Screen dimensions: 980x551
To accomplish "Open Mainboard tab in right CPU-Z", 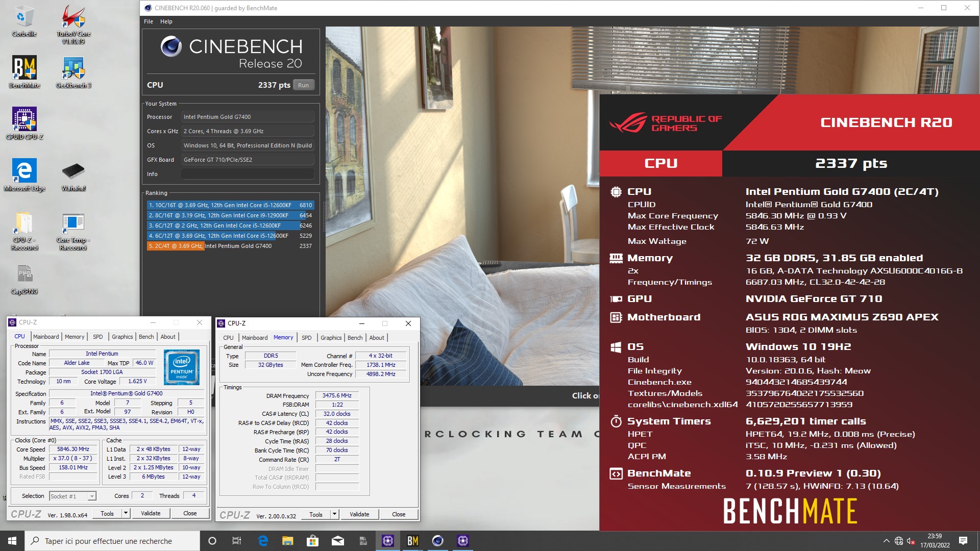I will point(255,338).
